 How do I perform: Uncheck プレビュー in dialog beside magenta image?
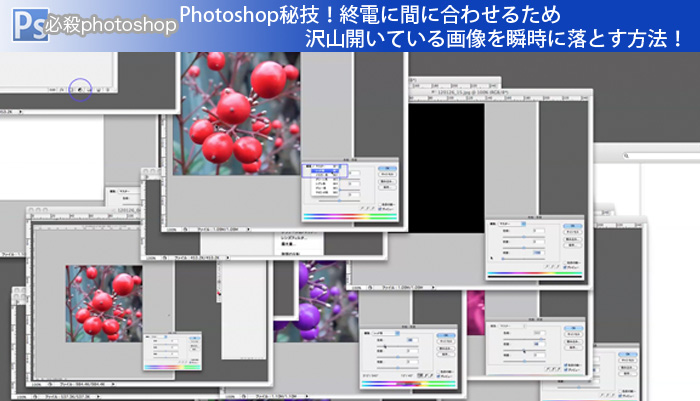pyautogui.click(x=566, y=370)
